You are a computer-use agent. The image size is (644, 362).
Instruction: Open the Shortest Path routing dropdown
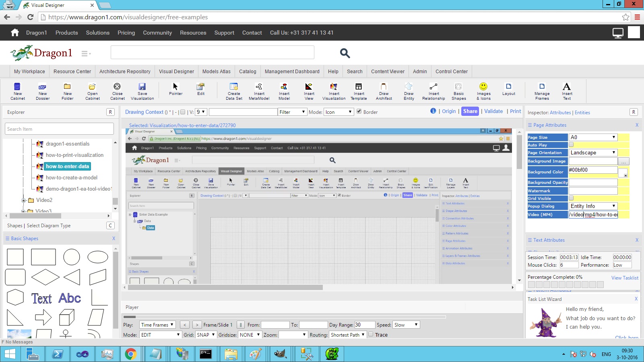348,335
